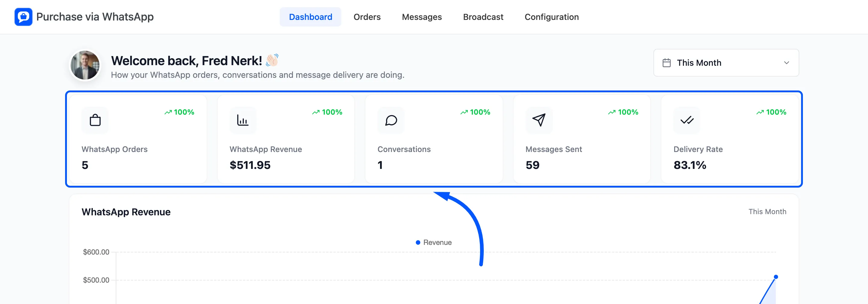Click the WhatsApp Revenue chart heading

126,212
